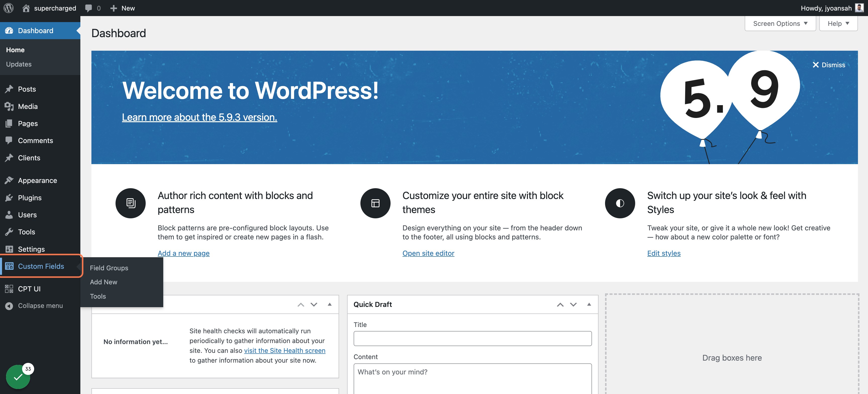Click the WordPress logo in admin bar
Screen dimensions: 868x394
coord(9,8)
